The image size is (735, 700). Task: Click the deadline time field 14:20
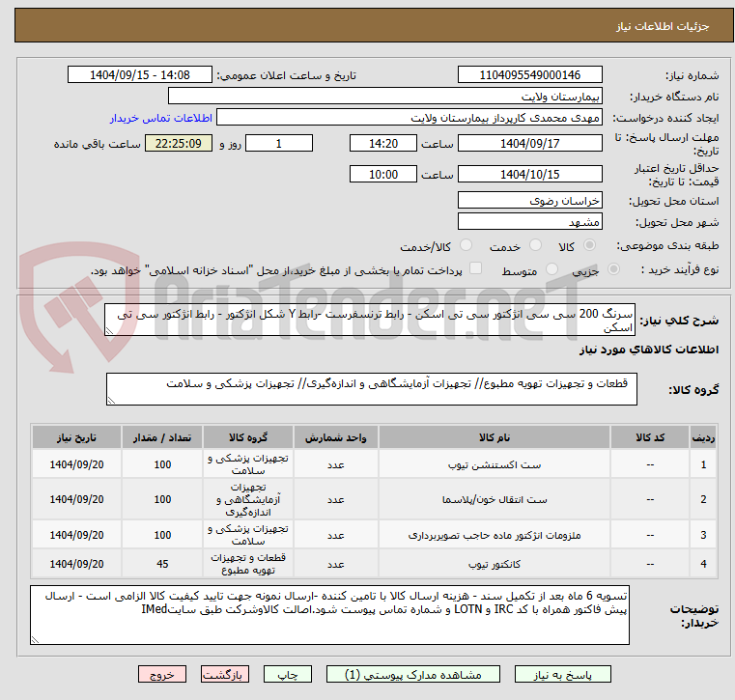(383, 143)
